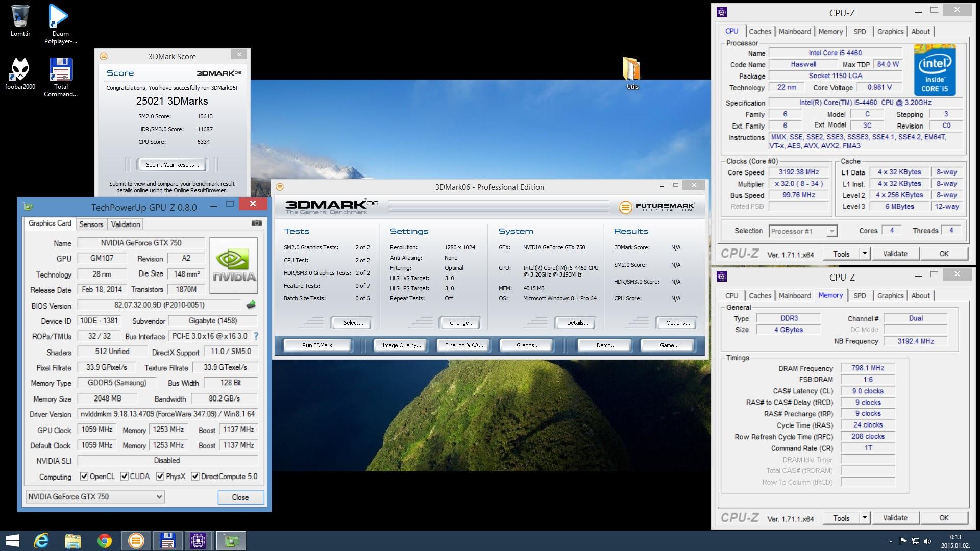Open About tab in upper CPU-Z window
The height and width of the screenshot is (551, 980).
pos(921,32)
